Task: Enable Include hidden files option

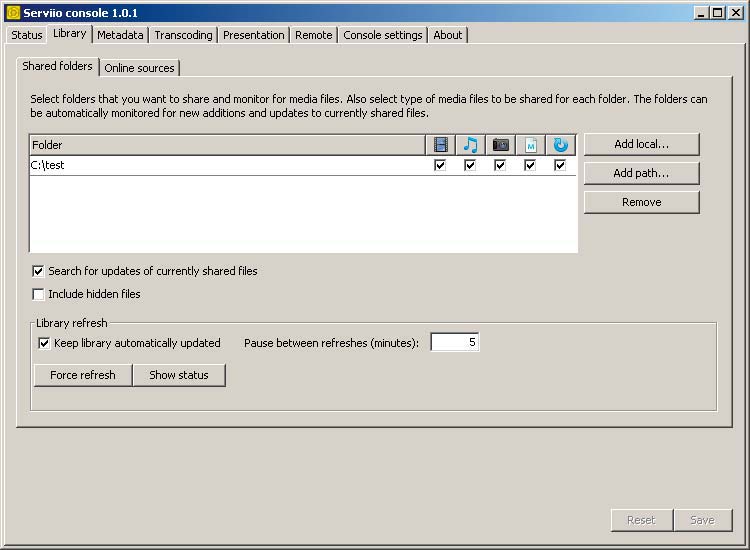Action: tap(38, 294)
